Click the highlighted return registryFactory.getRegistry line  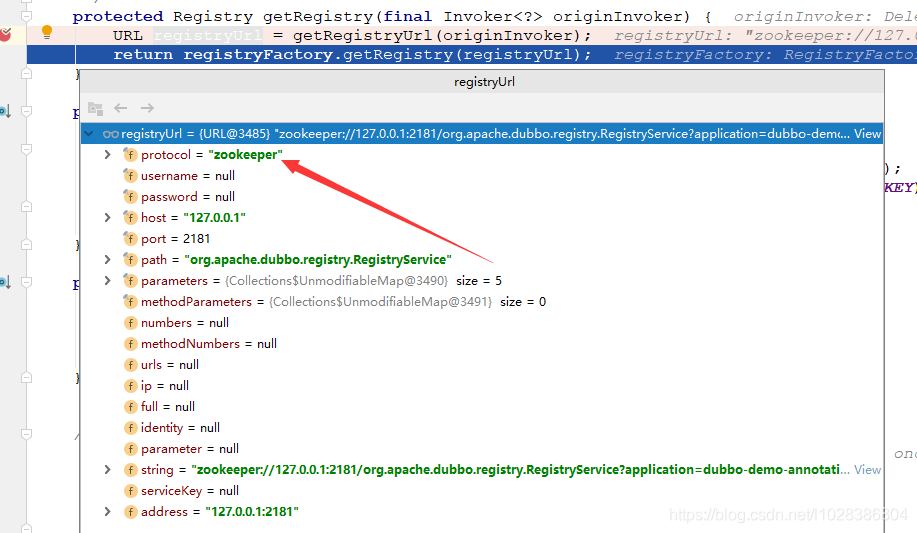tap(472, 54)
